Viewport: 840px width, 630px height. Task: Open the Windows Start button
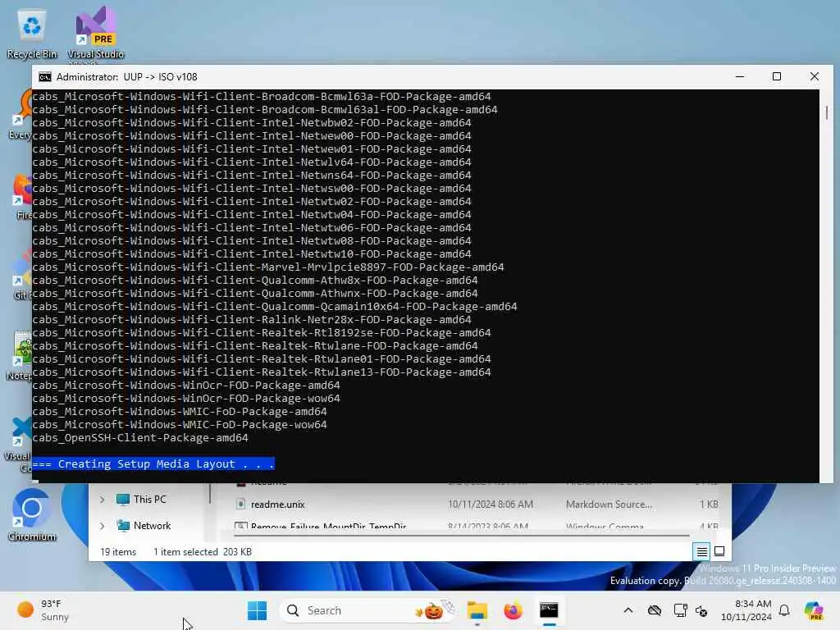[x=257, y=610]
